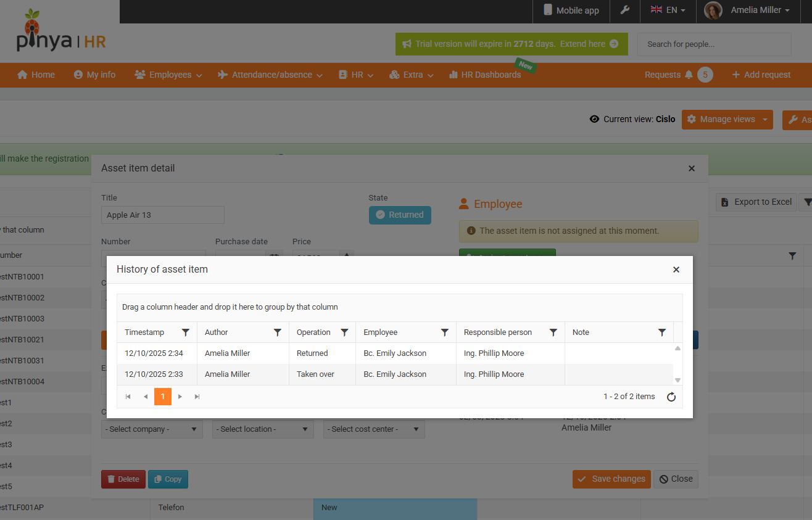812x520 pixels.
Task: Click the Title field containing Apple Air 13
Action: [x=163, y=215]
